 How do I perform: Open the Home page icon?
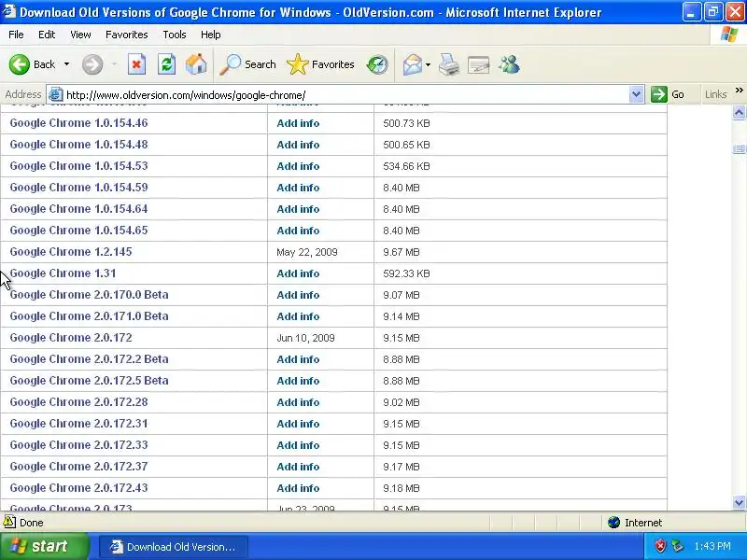coord(196,64)
